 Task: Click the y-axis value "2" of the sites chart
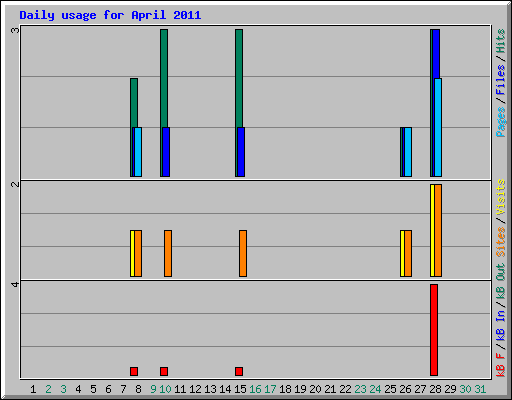pos(15,184)
